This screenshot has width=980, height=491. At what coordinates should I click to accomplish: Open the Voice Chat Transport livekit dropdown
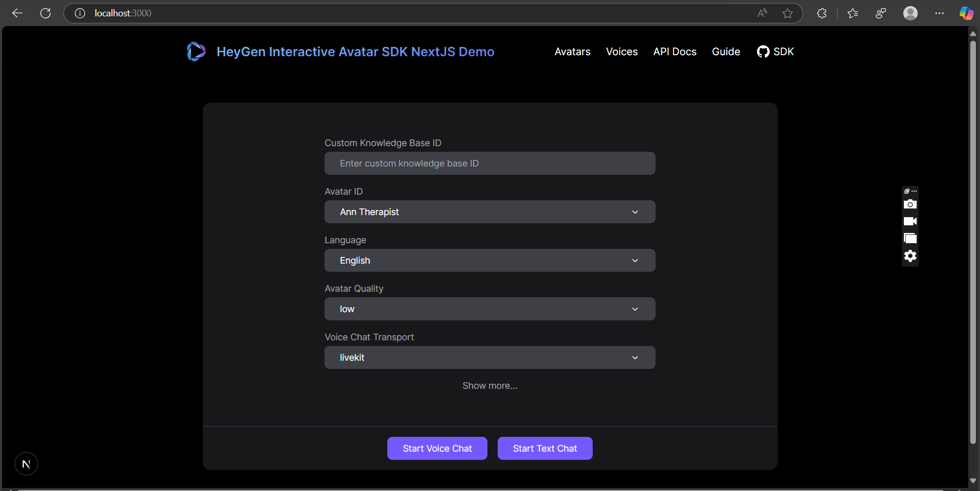(490, 358)
